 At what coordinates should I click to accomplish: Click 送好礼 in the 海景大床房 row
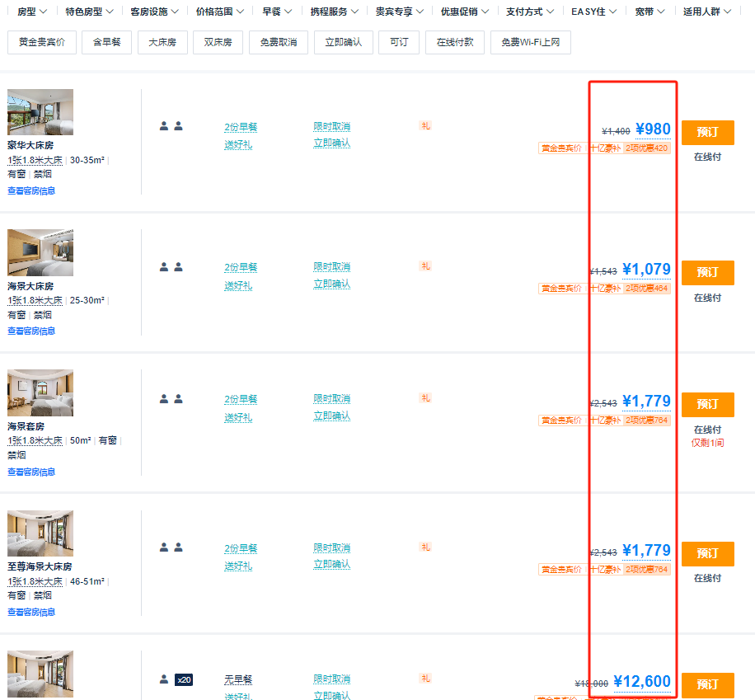tap(238, 285)
